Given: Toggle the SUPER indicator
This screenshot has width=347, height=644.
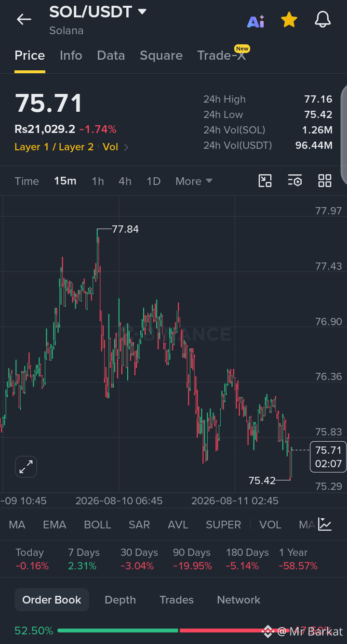Looking at the screenshot, I should (x=223, y=525).
